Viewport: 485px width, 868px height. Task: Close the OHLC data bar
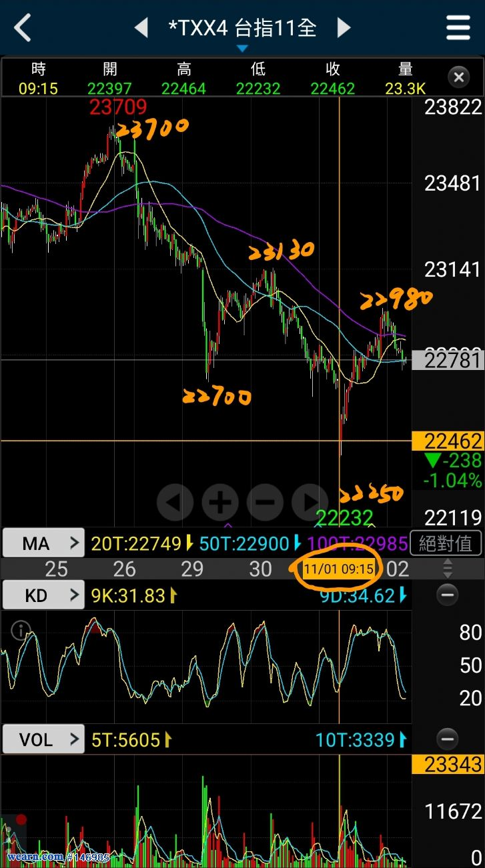click(x=458, y=78)
